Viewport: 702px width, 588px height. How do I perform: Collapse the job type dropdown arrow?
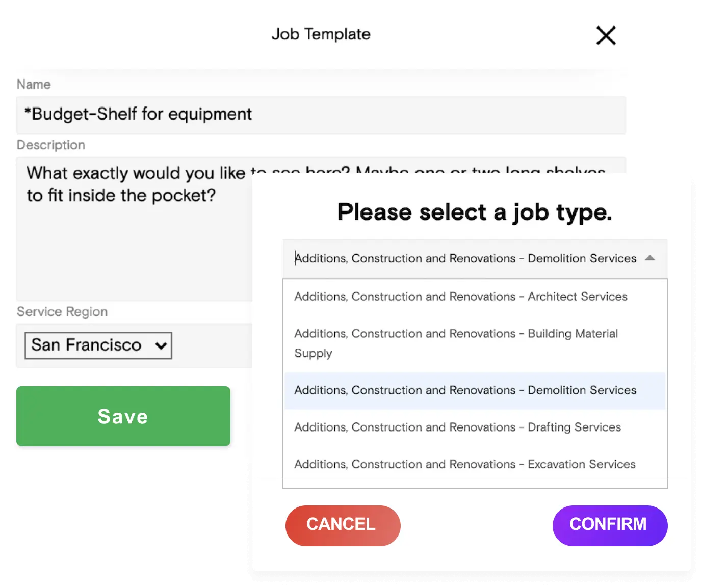pos(649,259)
